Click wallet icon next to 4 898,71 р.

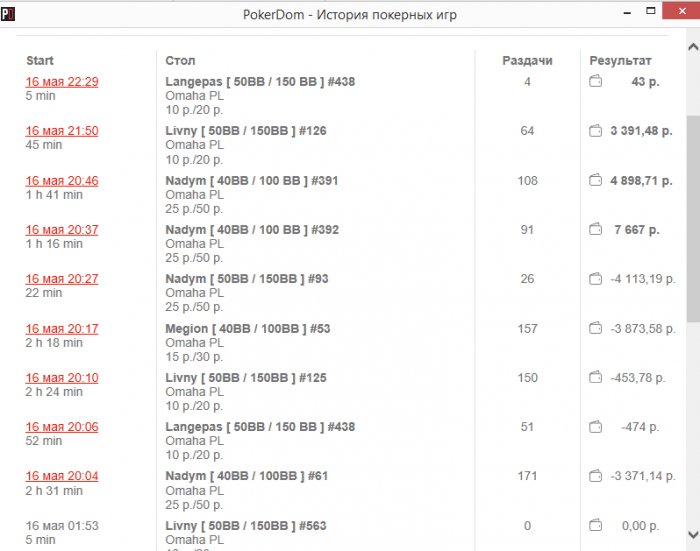596,180
